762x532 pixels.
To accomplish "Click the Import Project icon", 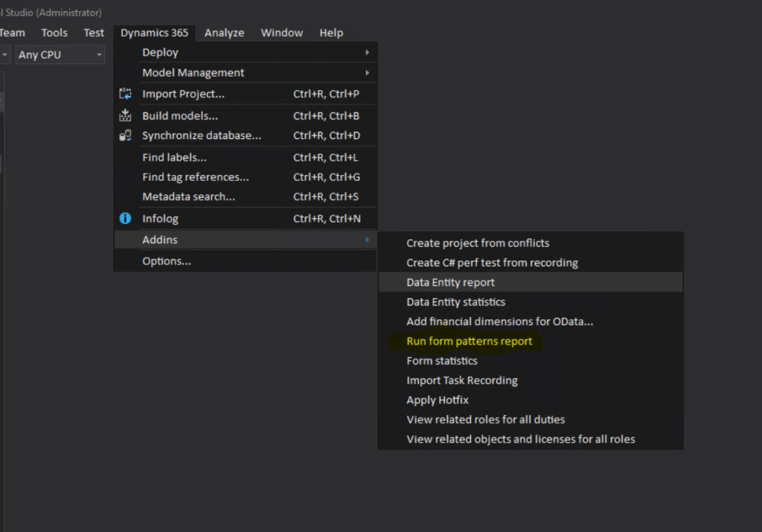I will coord(126,94).
